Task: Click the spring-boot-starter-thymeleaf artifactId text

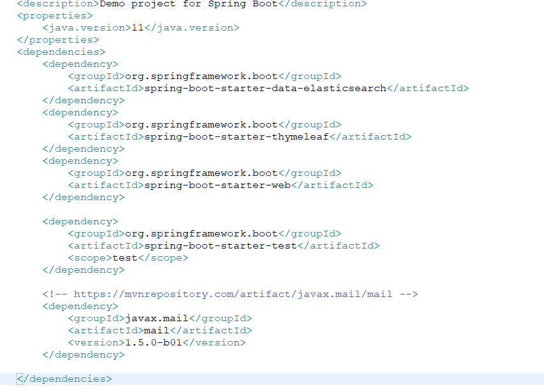Action: click(237, 137)
